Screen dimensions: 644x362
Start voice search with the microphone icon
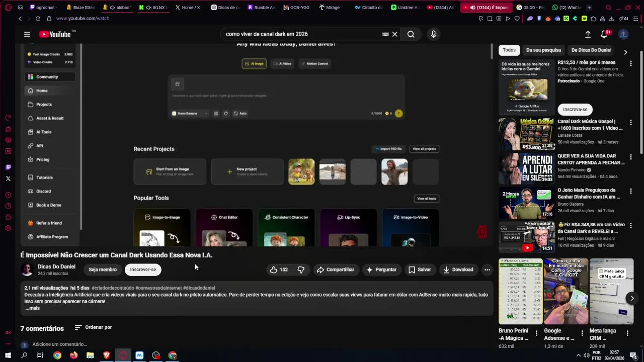(x=434, y=34)
